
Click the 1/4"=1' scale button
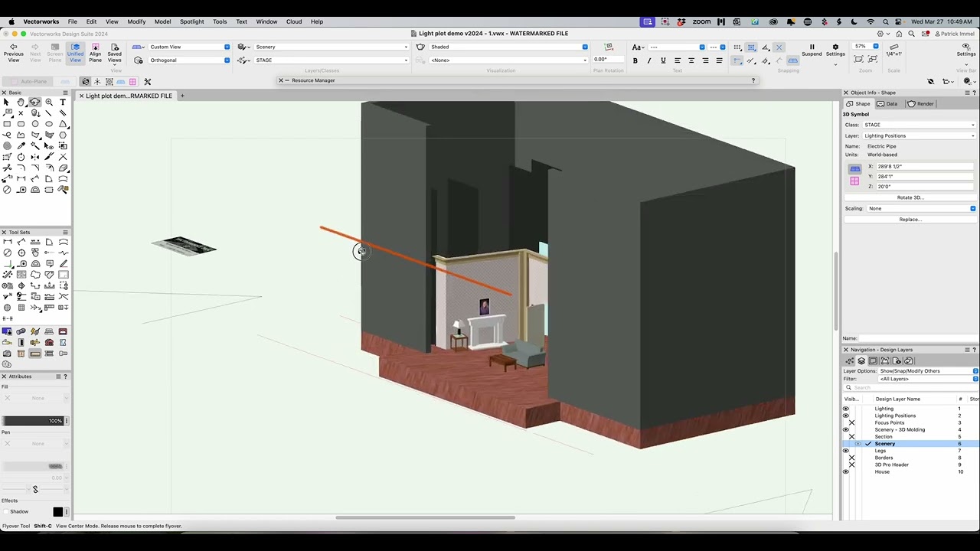coord(893,51)
